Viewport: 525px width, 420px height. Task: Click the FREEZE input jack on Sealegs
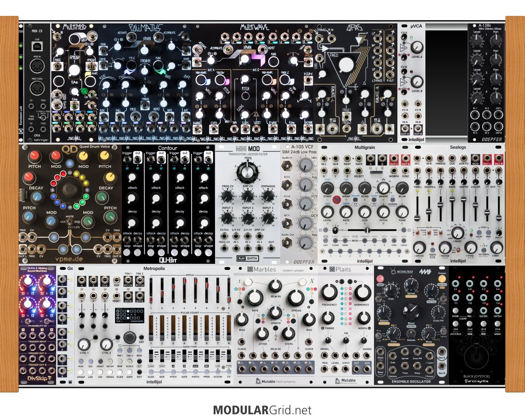coord(440,159)
